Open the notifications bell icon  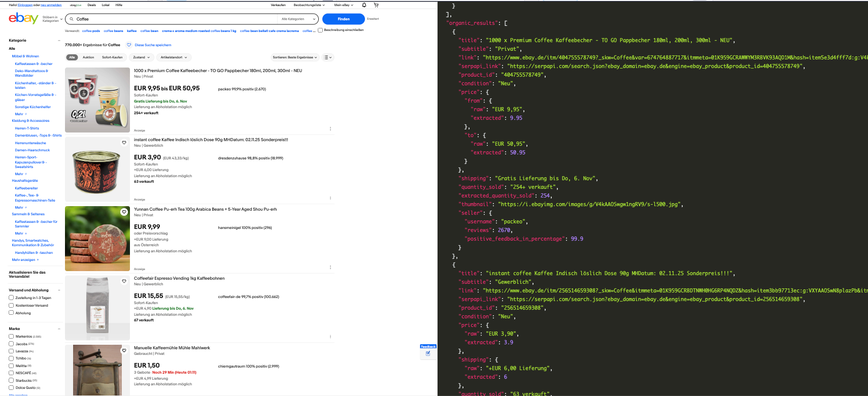coord(364,5)
